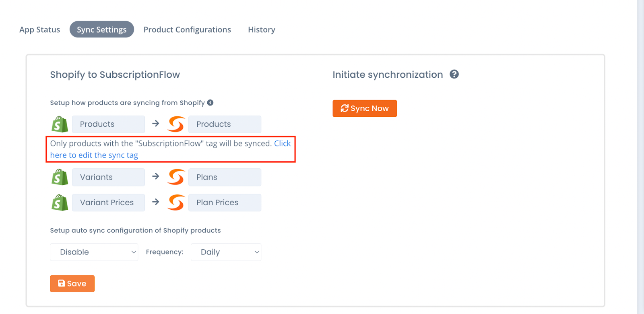Switch to the App Status tab
The image size is (644, 314).
[x=40, y=29]
